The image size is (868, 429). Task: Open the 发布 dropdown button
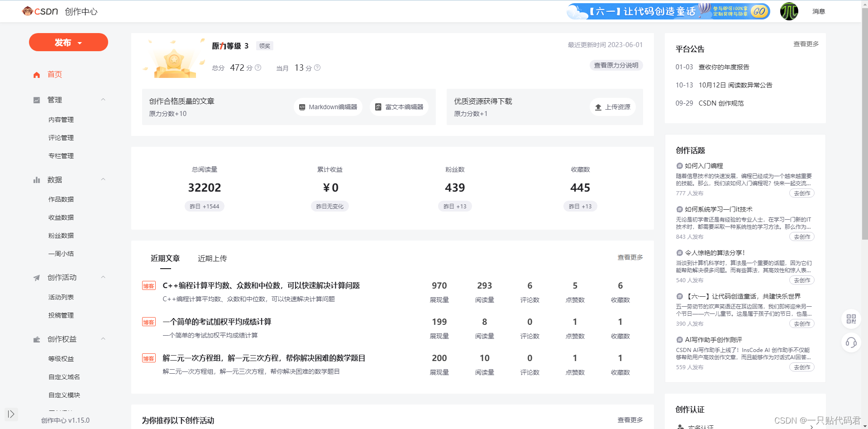[68, 42]
